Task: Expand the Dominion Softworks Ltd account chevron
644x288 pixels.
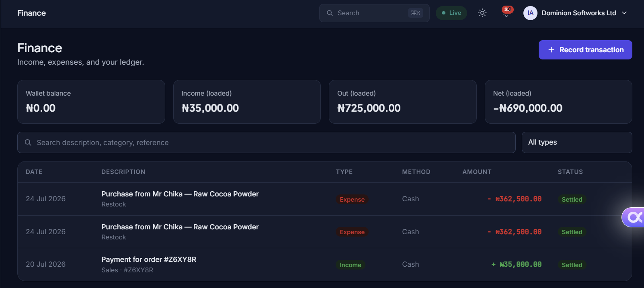Action: click(624, 13)
